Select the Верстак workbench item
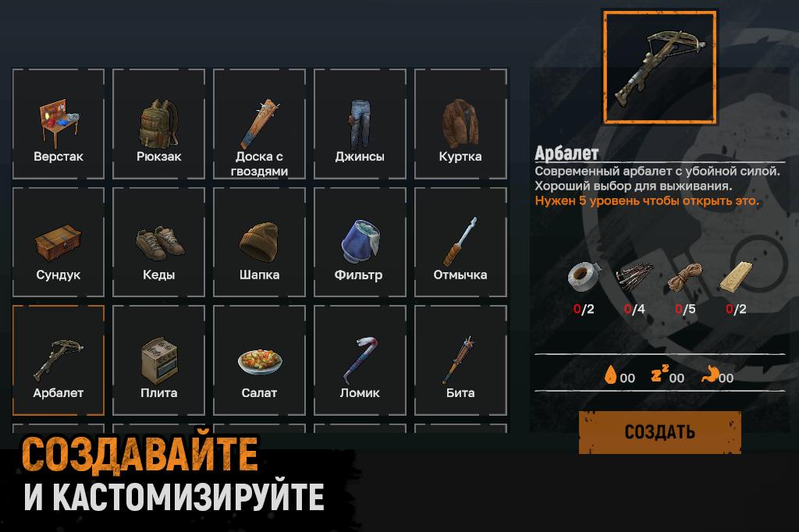The image size is (799, 532). pyautogui.click(x=58, y=124)
